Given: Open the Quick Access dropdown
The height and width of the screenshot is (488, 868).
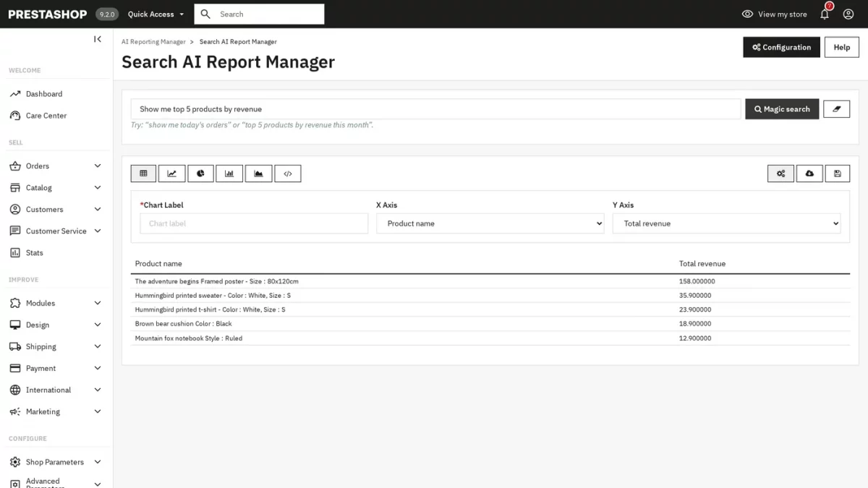Looking at the screenshot, I should click(x=156, y=14).
